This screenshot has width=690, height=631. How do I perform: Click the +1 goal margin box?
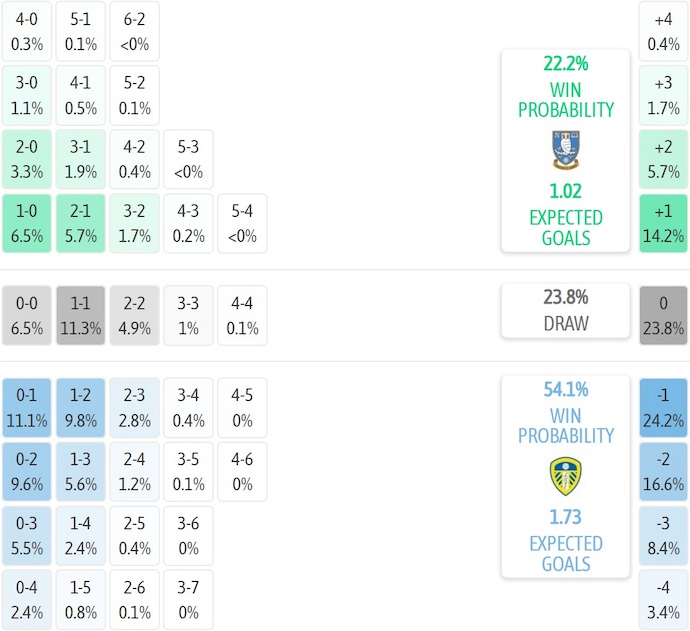664,223
